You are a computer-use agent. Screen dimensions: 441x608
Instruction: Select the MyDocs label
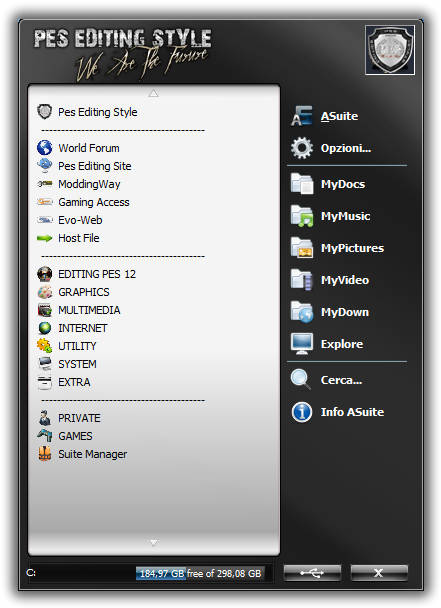[343, 184]
